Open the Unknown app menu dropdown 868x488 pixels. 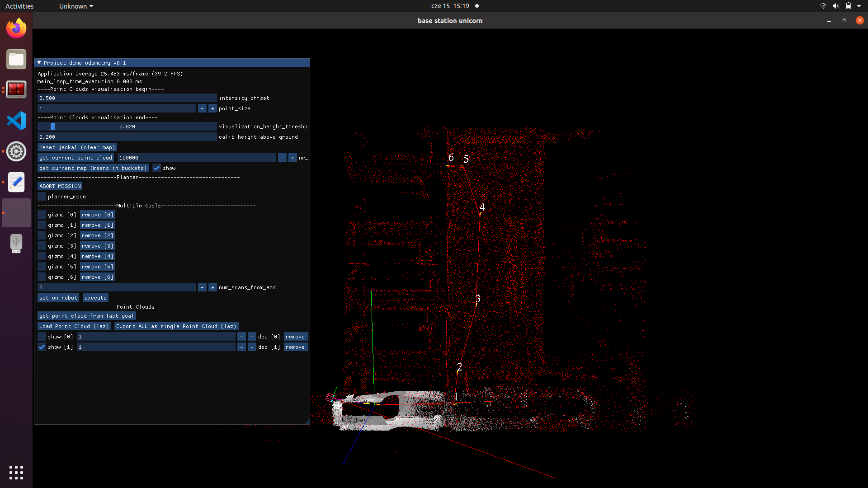tap(76, 6)
